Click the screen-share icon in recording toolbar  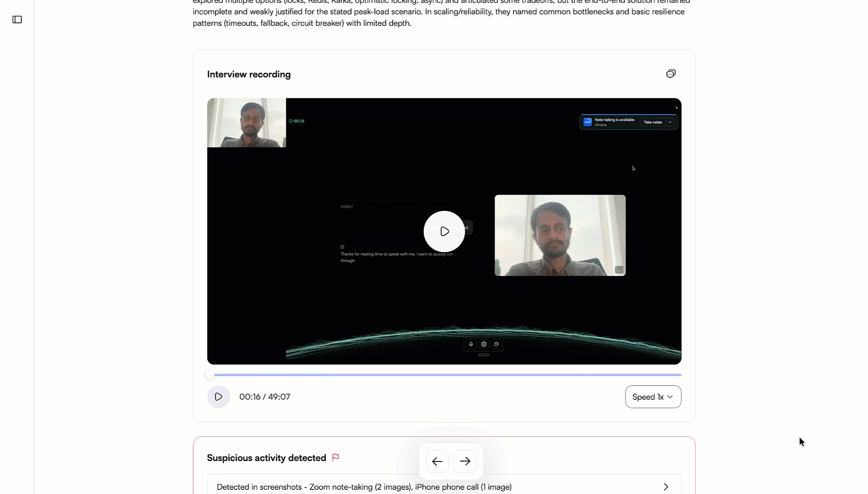tap(497, 344)
